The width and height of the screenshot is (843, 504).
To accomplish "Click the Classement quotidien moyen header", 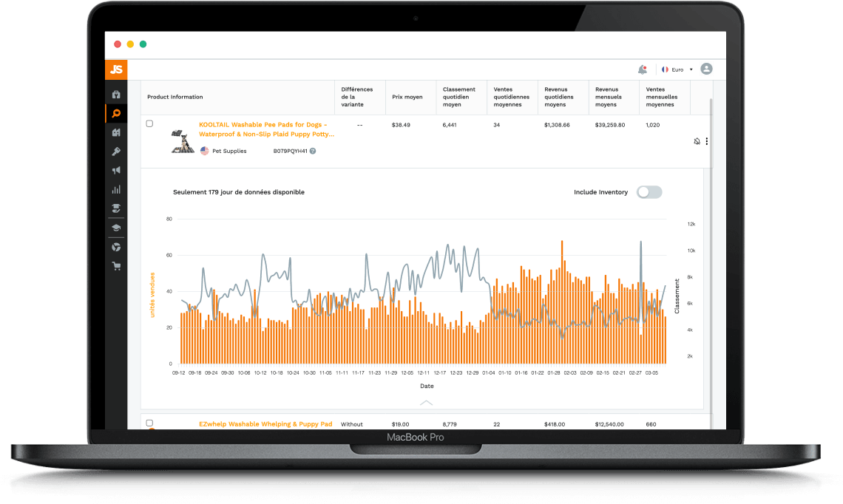I will [458, 98].
